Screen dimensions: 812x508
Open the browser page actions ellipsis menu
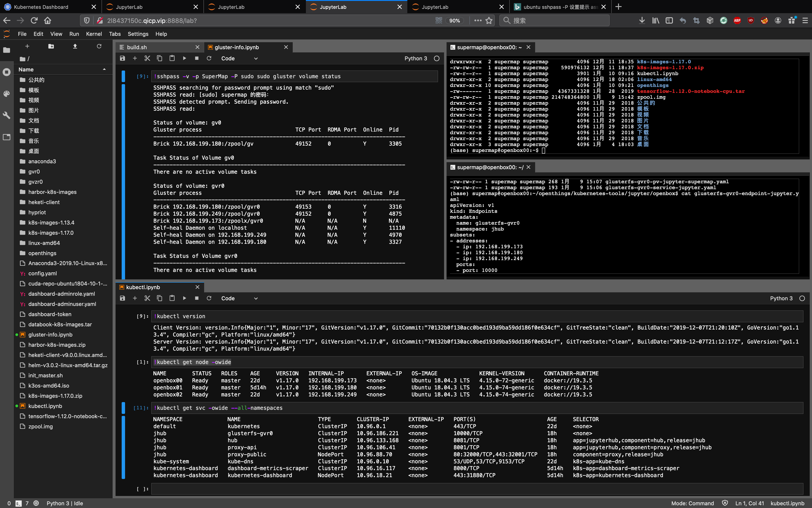coord(478,20)
